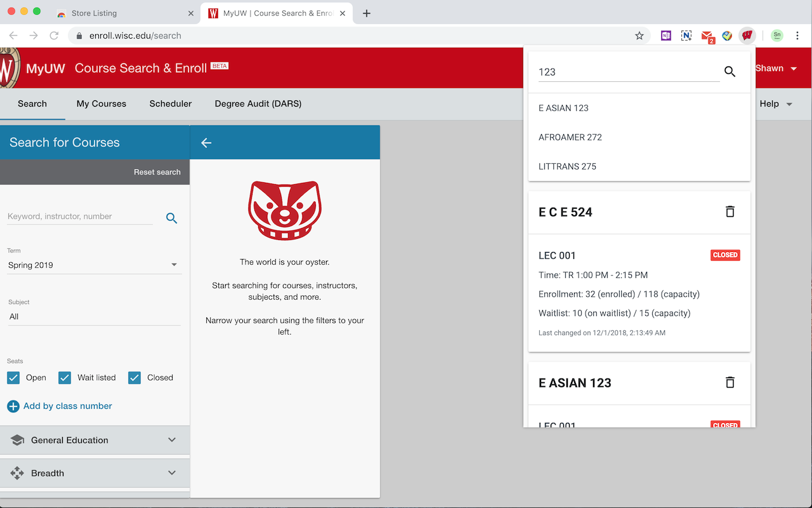Delete the E C E 524 course card

(x=730, y=211)
